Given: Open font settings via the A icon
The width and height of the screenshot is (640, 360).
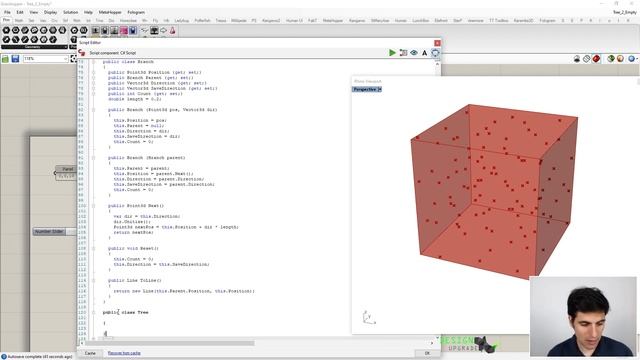Looking at the screenshot, I should (424, 53).
